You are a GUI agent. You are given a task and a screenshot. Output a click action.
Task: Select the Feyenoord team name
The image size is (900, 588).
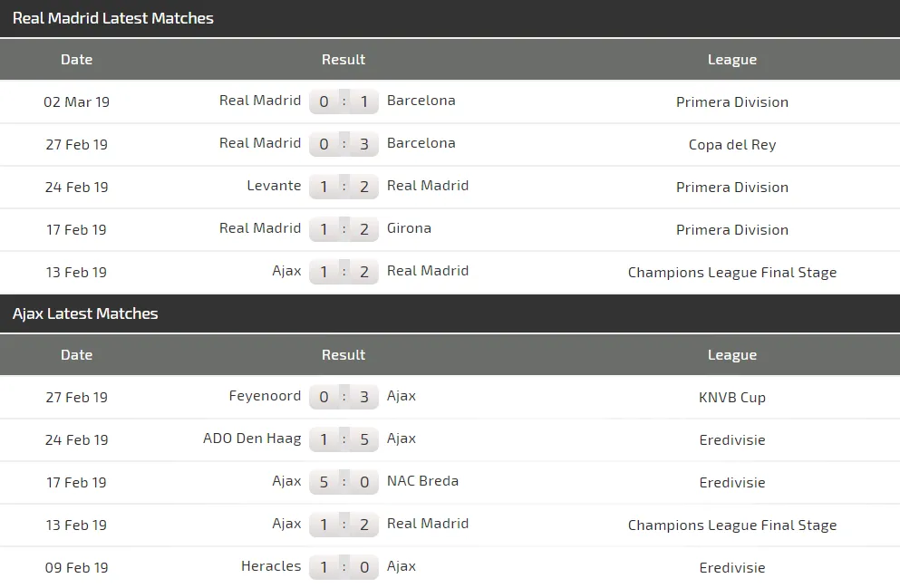pos(265,396)
